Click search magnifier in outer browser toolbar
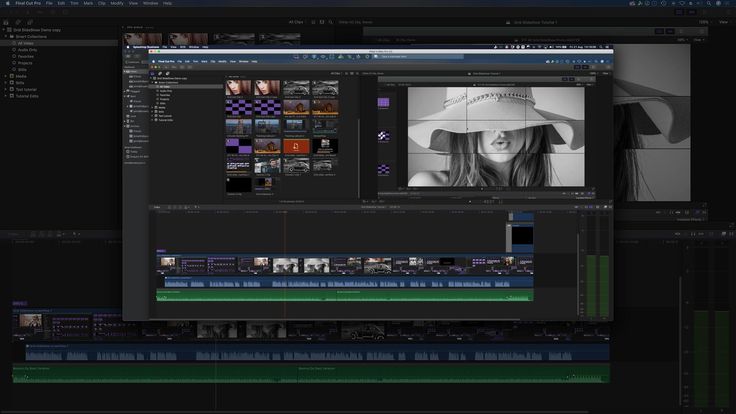 click(330, 22)
